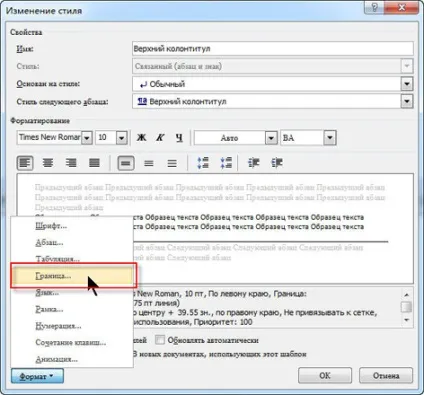Click description box scroll-up arrow
The height and width of the screenshot is (395, 424).
coord(406,295)
